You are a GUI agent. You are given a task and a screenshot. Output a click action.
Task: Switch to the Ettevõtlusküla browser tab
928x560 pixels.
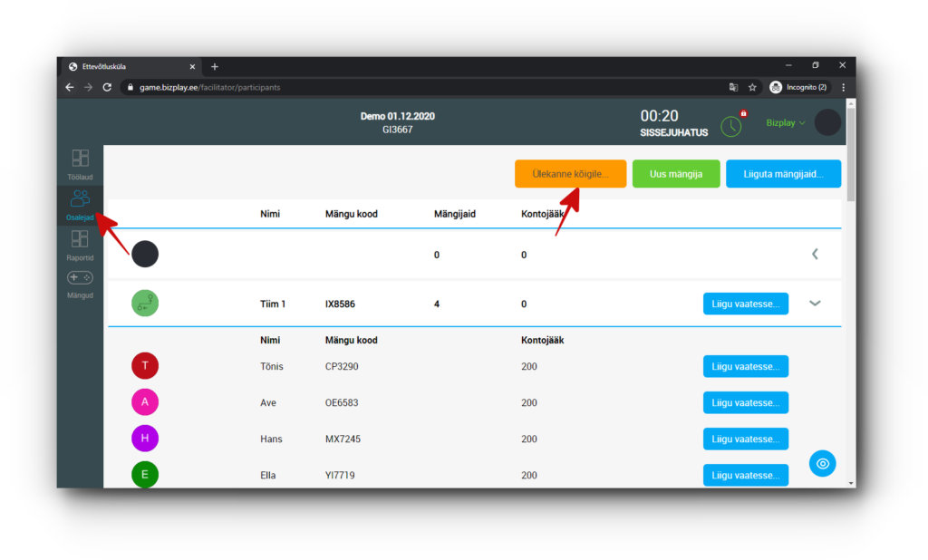point(127,66)
